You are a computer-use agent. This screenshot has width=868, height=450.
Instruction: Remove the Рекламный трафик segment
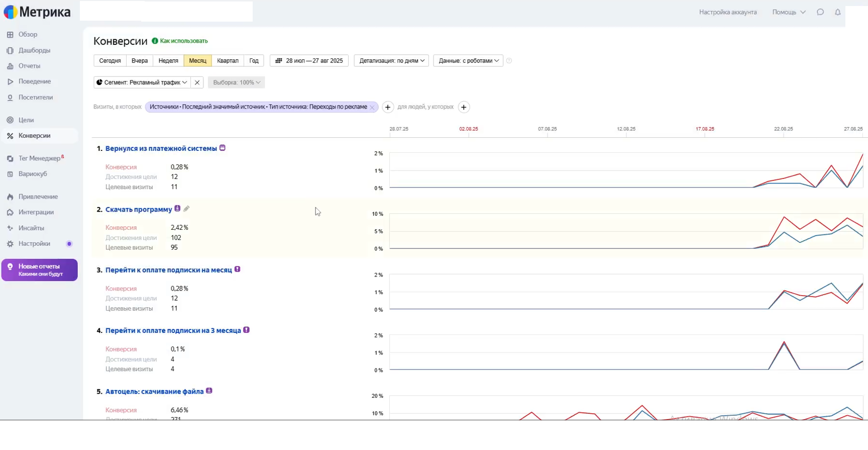click(x=197, y=82)
